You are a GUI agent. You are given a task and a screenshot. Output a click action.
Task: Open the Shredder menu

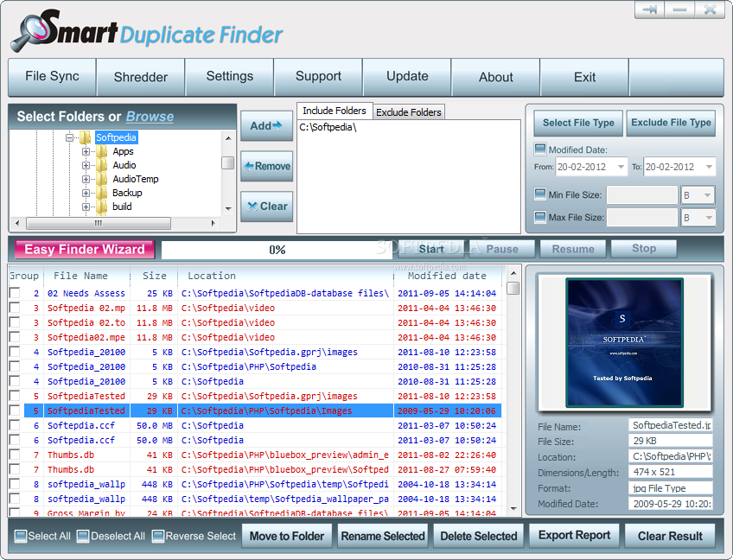pos(141,77)
